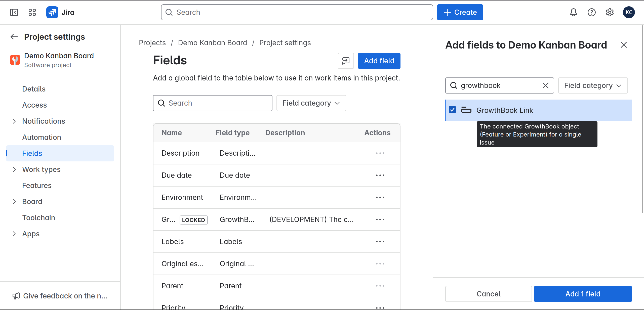Click the (DEVELOPMENT) description text
The height and width of the screenshot is (310, 644).
tap(311, 219)
